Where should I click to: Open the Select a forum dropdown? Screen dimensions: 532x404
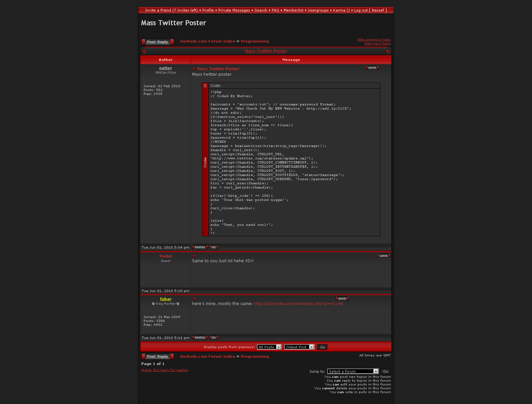click(353, 371)
